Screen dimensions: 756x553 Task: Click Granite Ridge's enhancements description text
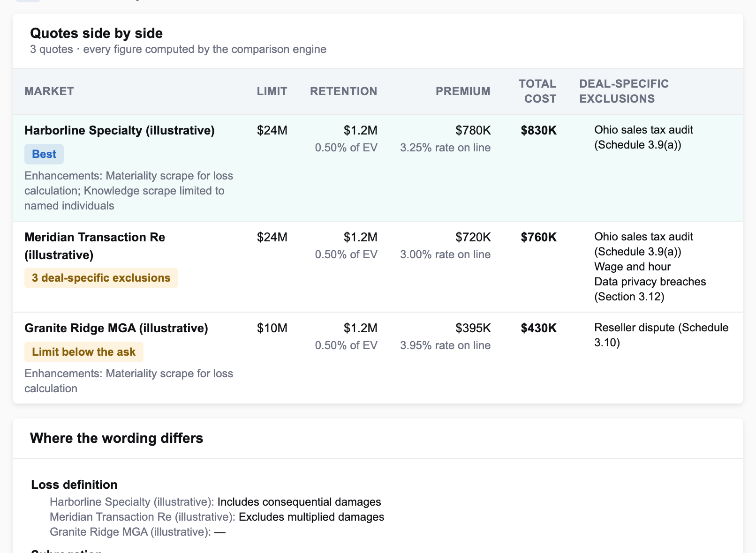coord(129,381)
